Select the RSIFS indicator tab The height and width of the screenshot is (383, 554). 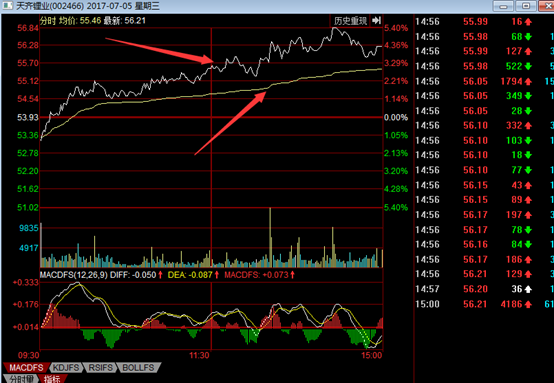click(x=100, y=367)
